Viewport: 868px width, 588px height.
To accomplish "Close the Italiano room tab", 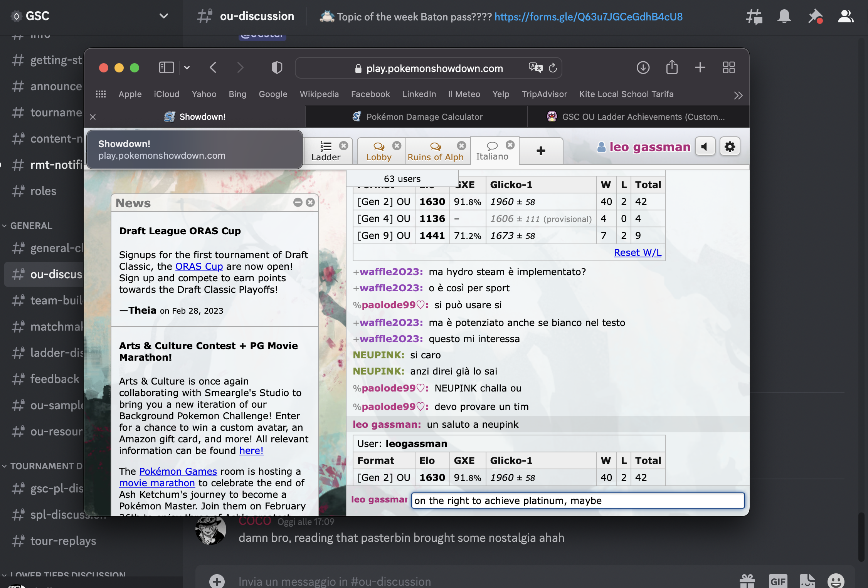I will tap(510, 145).
